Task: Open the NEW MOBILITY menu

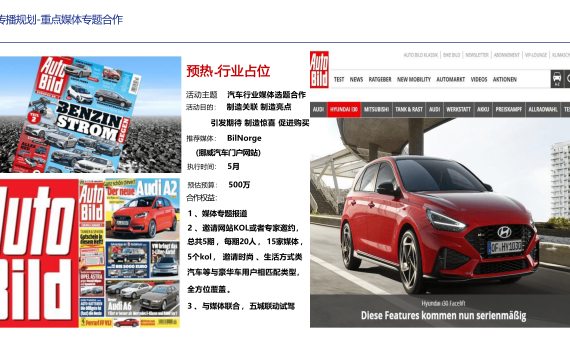Action: point(414,79)
